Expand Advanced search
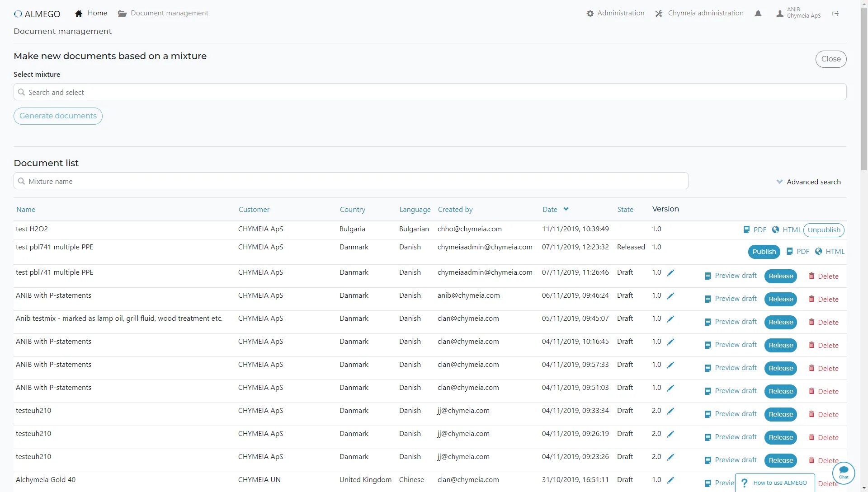 pyautogui.click(x=808, y=182)
